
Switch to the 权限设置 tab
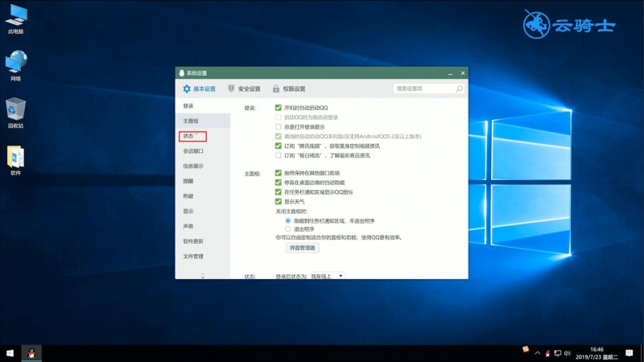click(x=289, y=88)
